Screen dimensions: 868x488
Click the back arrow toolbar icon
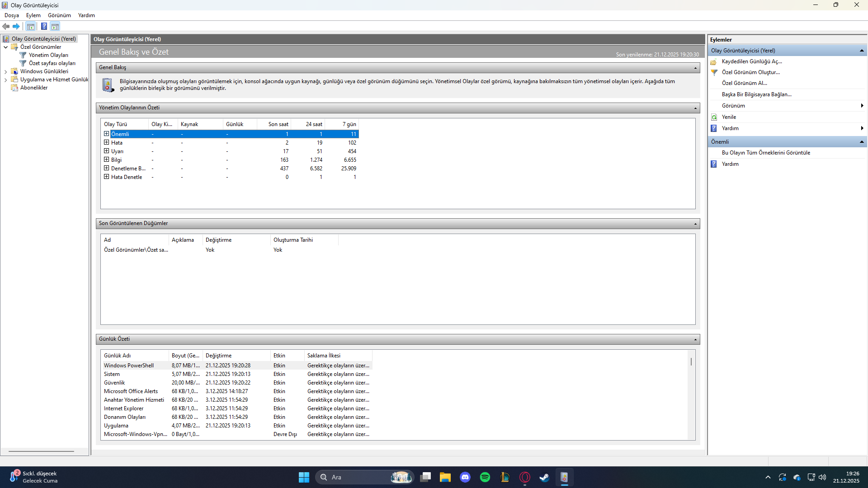point(6,26)
